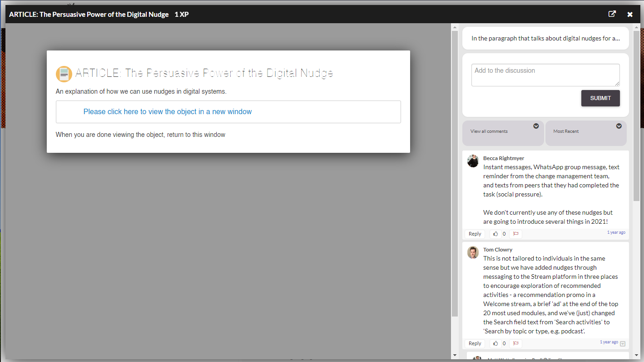Flag Tom Clowry's comment
Screen dimensions: 644x362
click(x=516, y=343)
